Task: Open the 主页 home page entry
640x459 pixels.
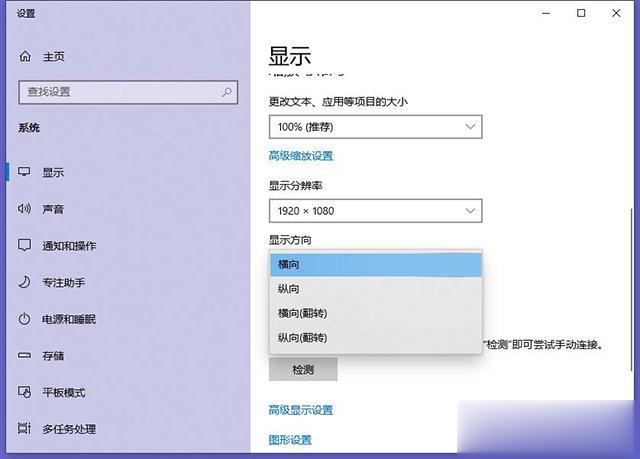Action: click(54, 56)
